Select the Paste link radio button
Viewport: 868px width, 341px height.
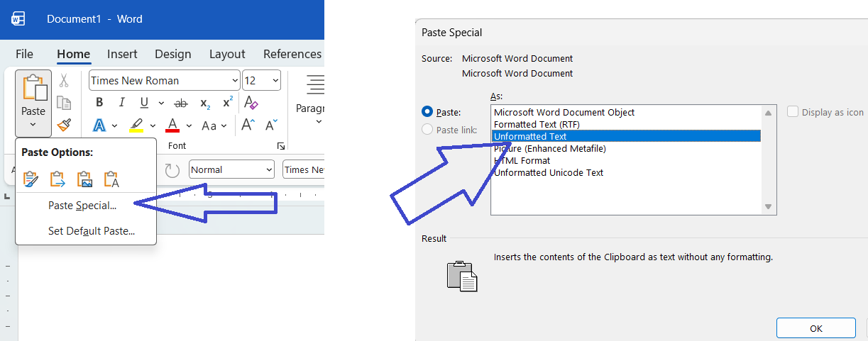click(427, 129)
